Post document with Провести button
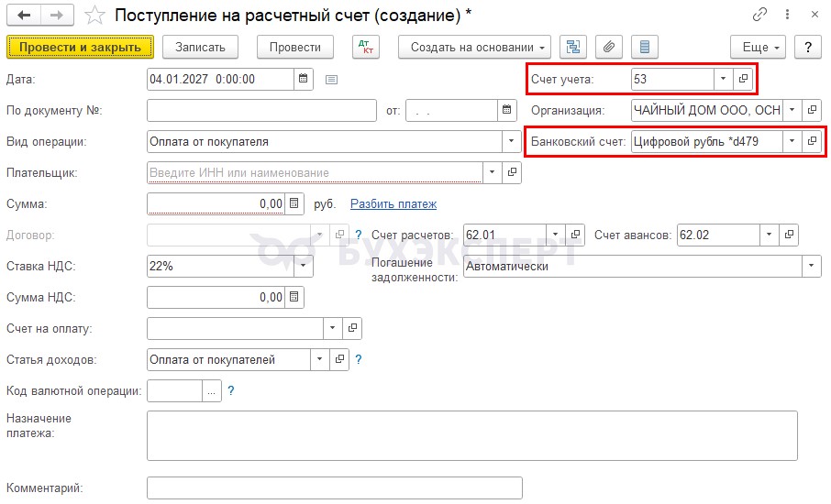 295,47
